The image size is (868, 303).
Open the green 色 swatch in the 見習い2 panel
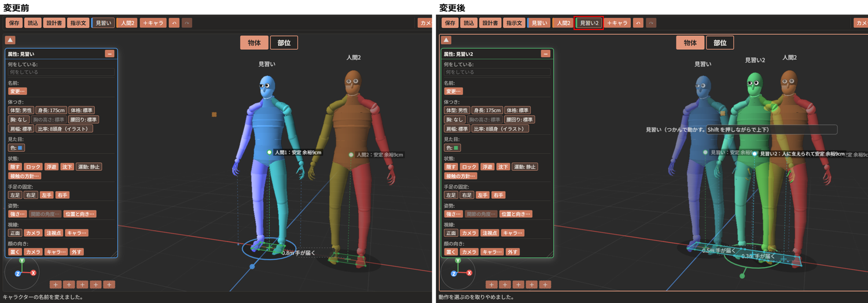(x=452, y=148)
